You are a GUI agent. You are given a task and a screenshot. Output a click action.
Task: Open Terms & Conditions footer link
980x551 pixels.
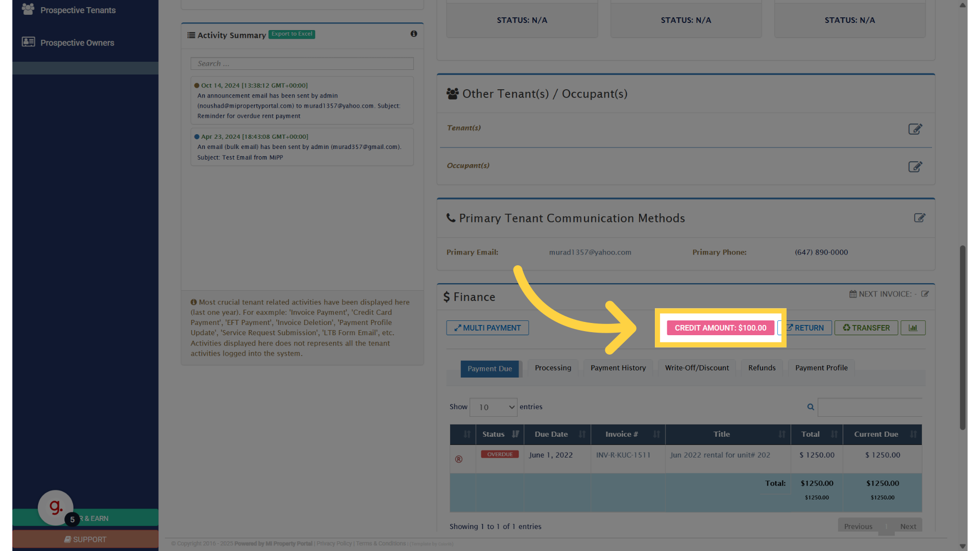coord(381,544)
